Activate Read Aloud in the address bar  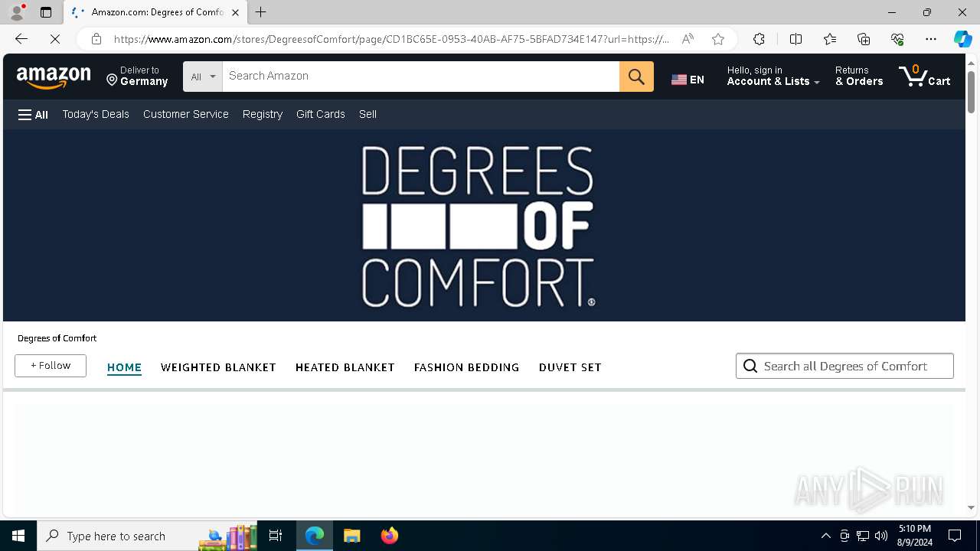tap(688, 39)
